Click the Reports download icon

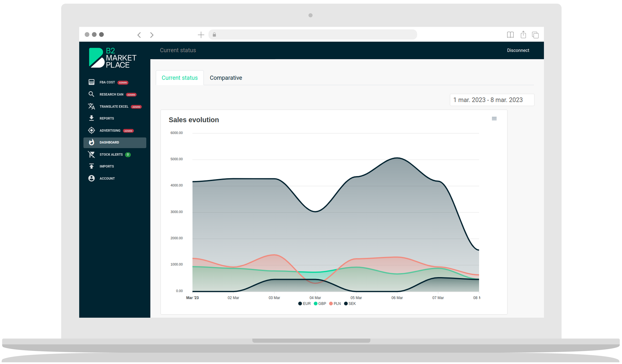(91, 118)
